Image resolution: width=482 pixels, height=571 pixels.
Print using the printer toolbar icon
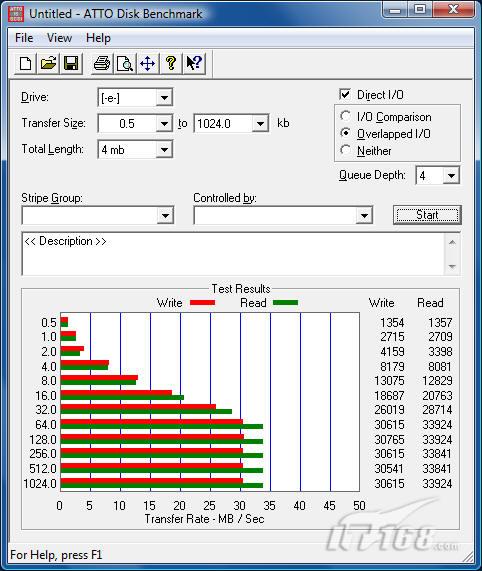(x=102, y=63)
